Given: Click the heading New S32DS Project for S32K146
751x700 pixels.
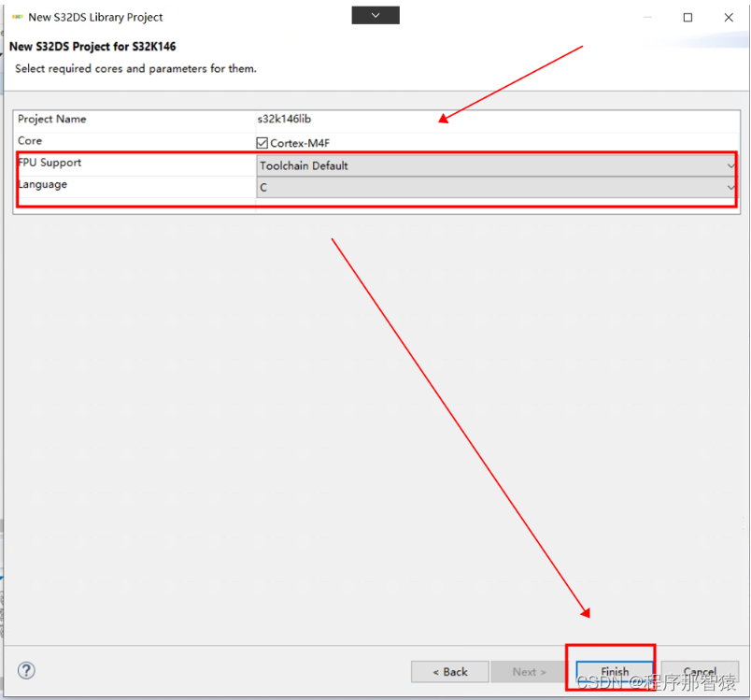Looking at the screenshot, I should click(x=92, y=47).
